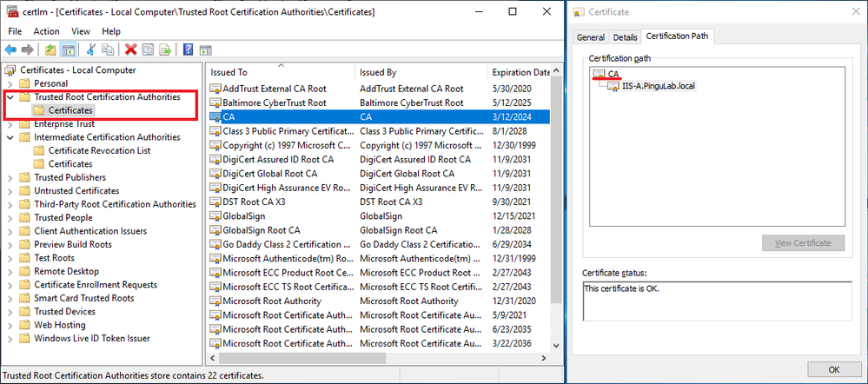Image resolution: width=868 pixels, height=384 pixels.
Task: Click the certlm app icon in title bar
Action: [12, 12]
